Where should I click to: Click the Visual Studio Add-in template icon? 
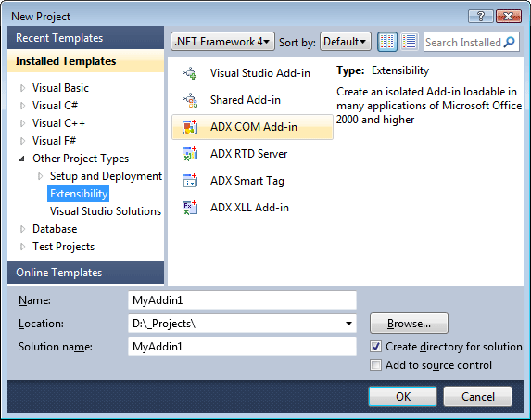pyautogui.click(x=190, y=73)
